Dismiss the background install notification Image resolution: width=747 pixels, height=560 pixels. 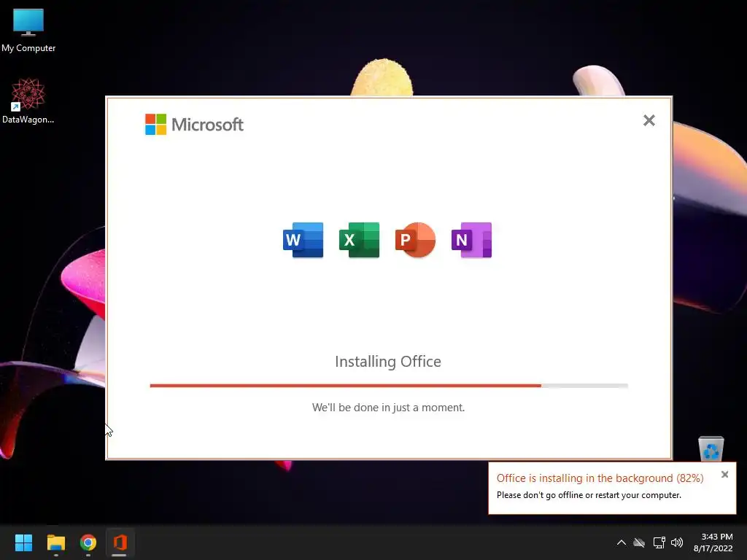724,474
